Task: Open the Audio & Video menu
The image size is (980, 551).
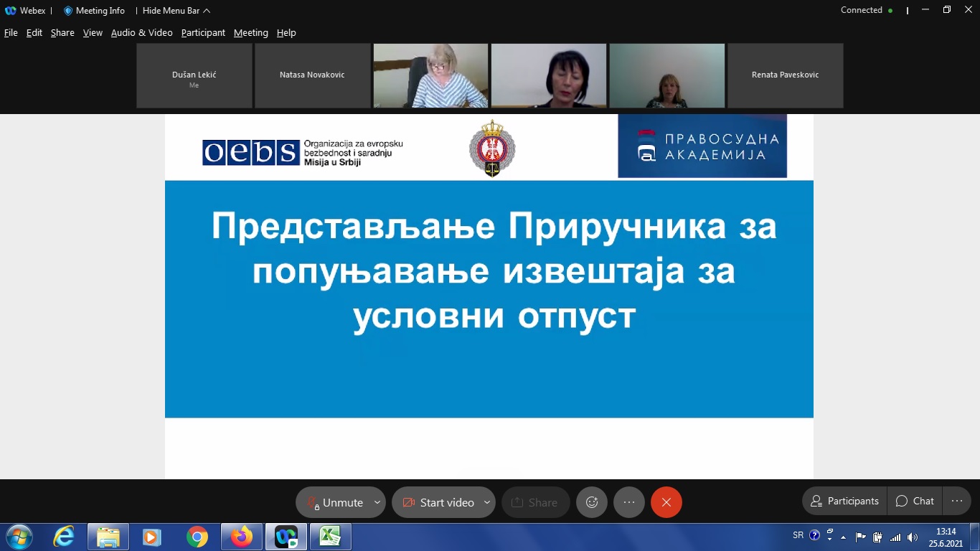Action: [x=141, y=33]
